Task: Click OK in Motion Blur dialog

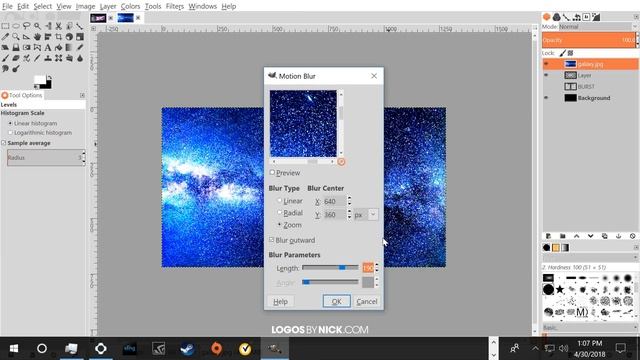Action: [x=336, y=301]
